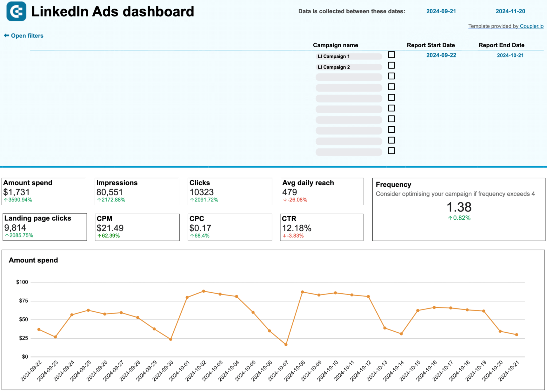The width and height of the screenshot is (547, 392).
Task: Check the LI Campaign 1 checkbox
Action: coord(391,55)
